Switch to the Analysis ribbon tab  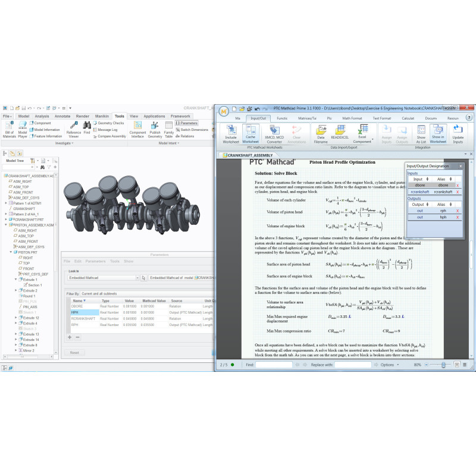coord(42,116)
